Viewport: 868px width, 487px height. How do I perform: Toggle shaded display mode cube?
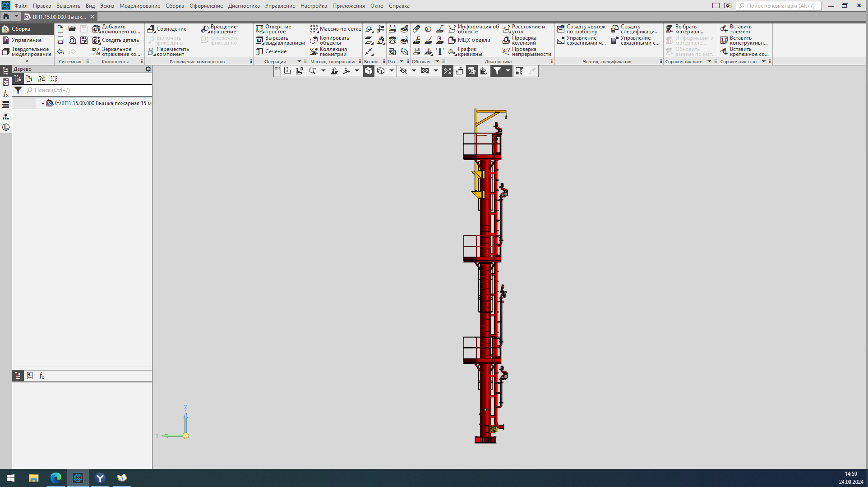coord(369,71)
